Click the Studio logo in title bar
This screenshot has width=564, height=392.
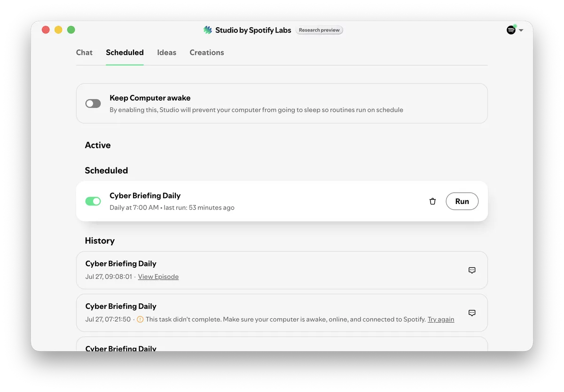[x=208, y=30]
